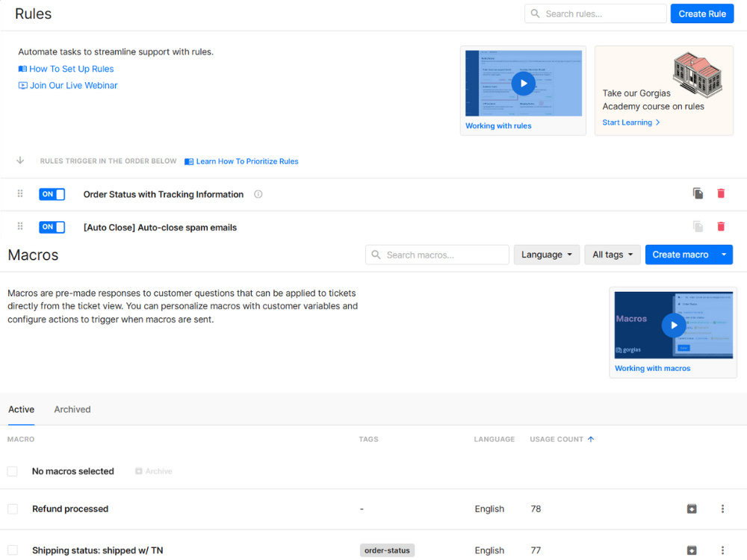The width and height of the screenshot is (747, 560).
Task: Focus the Search rules input field
Action: coord(595,13)
